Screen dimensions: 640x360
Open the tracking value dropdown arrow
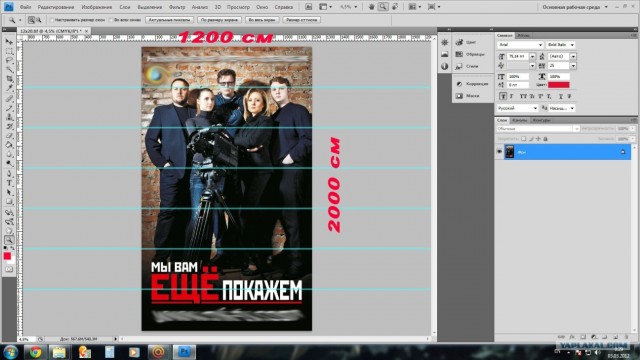coord(573,65)
